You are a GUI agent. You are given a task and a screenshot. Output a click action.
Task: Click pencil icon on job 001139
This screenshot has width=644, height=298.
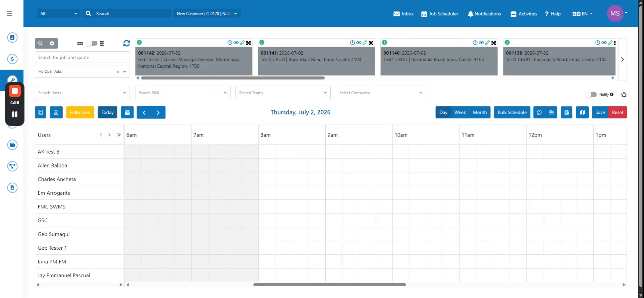[610, 43]
